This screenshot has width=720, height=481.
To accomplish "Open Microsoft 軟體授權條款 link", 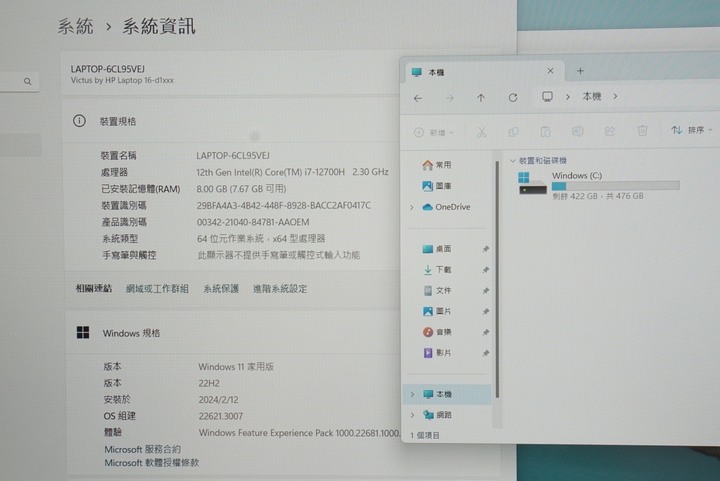I will coord(152,463).
